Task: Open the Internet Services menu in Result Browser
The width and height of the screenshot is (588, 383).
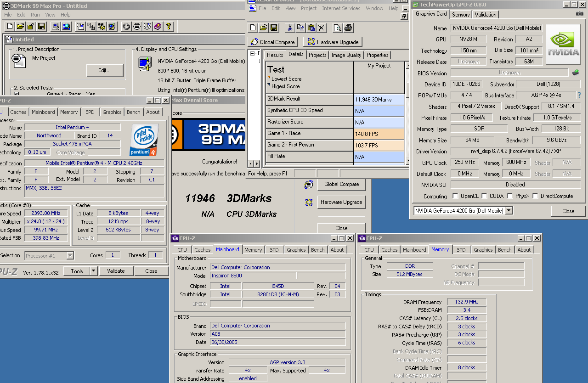Action: 341,8
